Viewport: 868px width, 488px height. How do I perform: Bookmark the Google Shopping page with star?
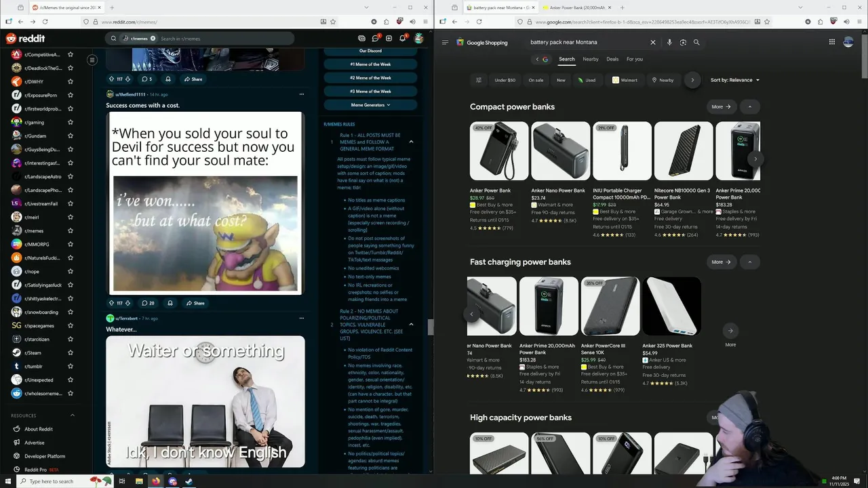click(x=767, y=22)
